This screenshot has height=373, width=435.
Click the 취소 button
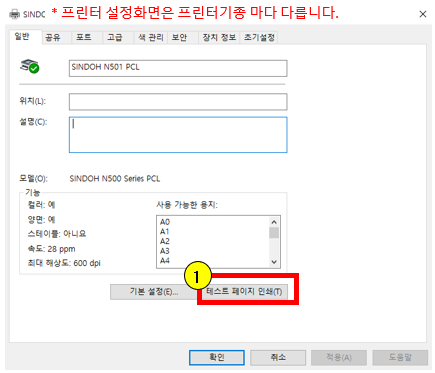point(278,357)
